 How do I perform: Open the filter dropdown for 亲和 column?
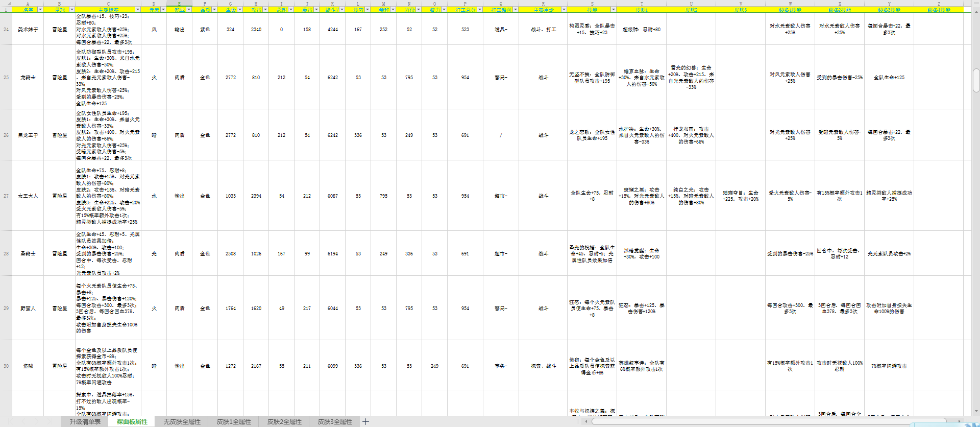tap(393, 10)
